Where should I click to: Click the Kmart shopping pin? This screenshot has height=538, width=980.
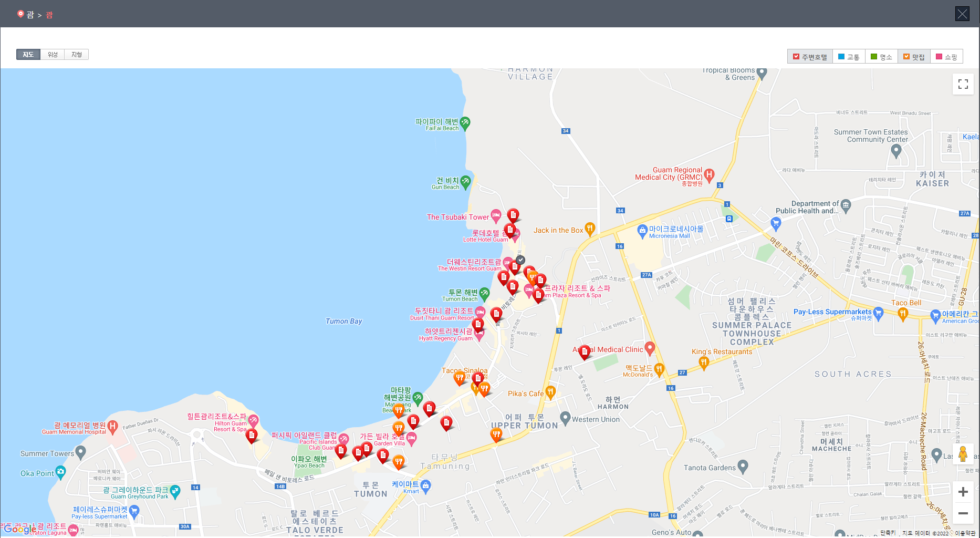click(426, 486)
